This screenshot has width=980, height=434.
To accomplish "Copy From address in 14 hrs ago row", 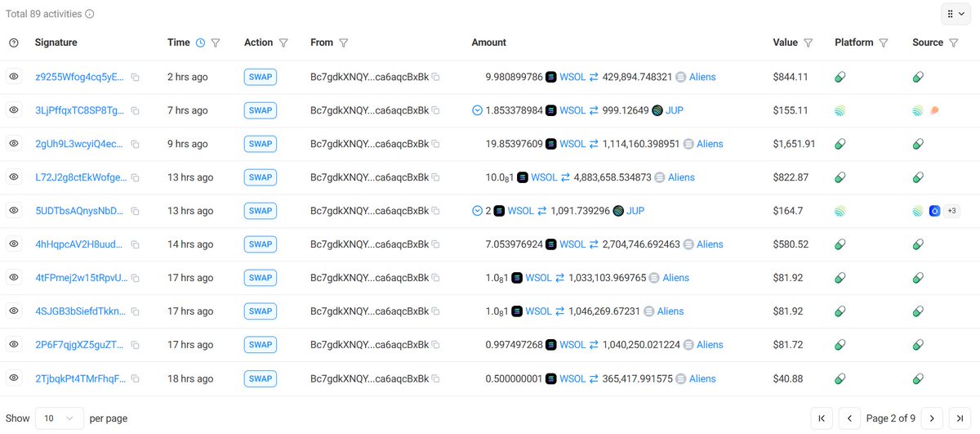I will [436, 244].
